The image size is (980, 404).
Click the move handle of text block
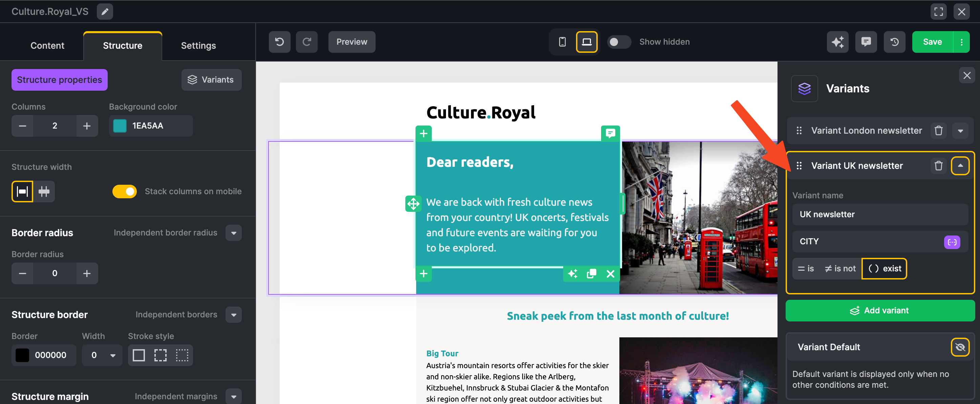(413, 204)
